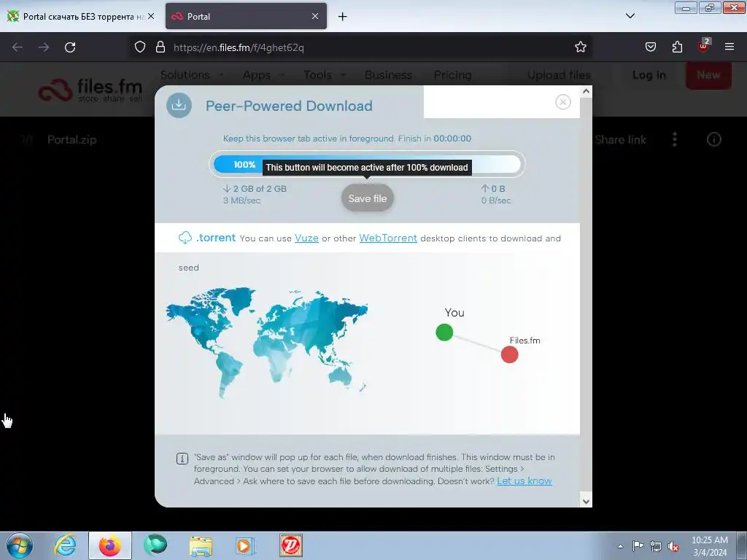Viewport: 747px width, 560px height.
Task: Click the Portal.zip file name
Action: [x=72, y=139]
